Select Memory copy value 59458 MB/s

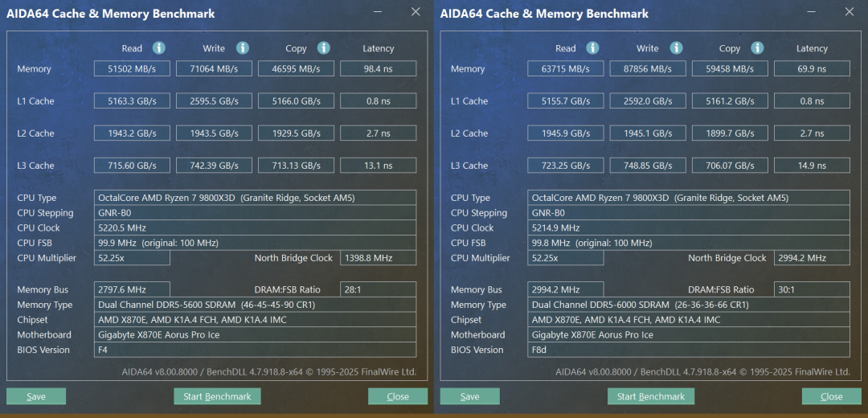[730, 68]
